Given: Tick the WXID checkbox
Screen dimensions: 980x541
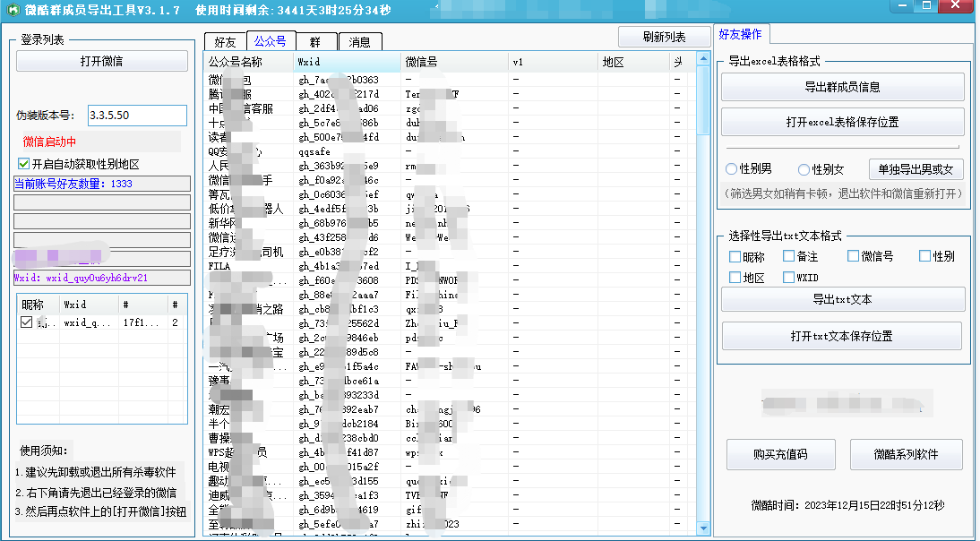Looking at the screenshot, I should click(788, 278).
